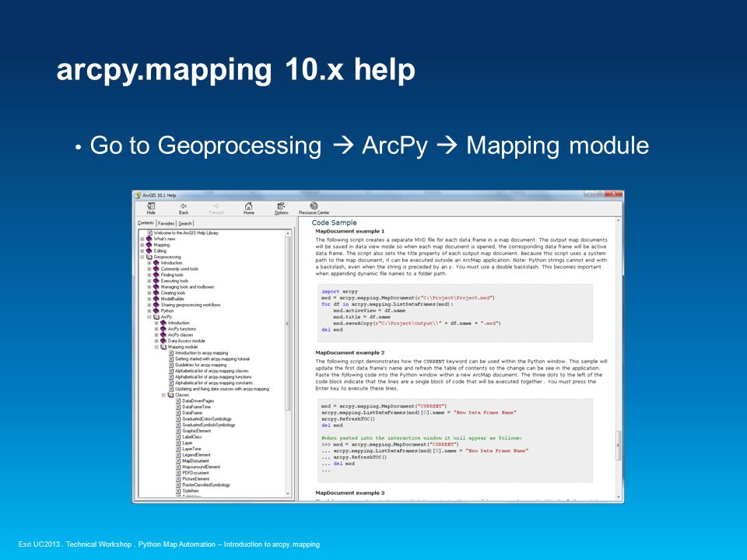Screen dimensions: 747x560
Task: Click the What's new book icon
Action: (x=149, y=239)
